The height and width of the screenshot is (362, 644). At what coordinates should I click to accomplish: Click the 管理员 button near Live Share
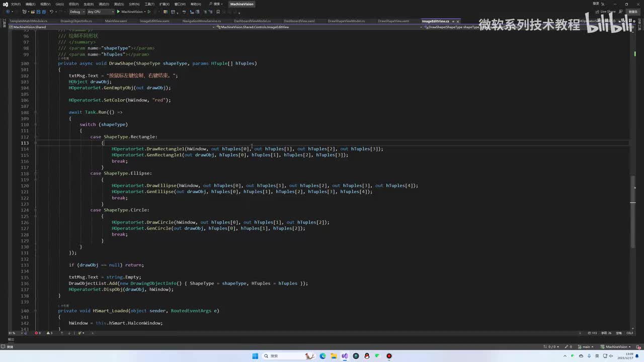tap(633, 12)
